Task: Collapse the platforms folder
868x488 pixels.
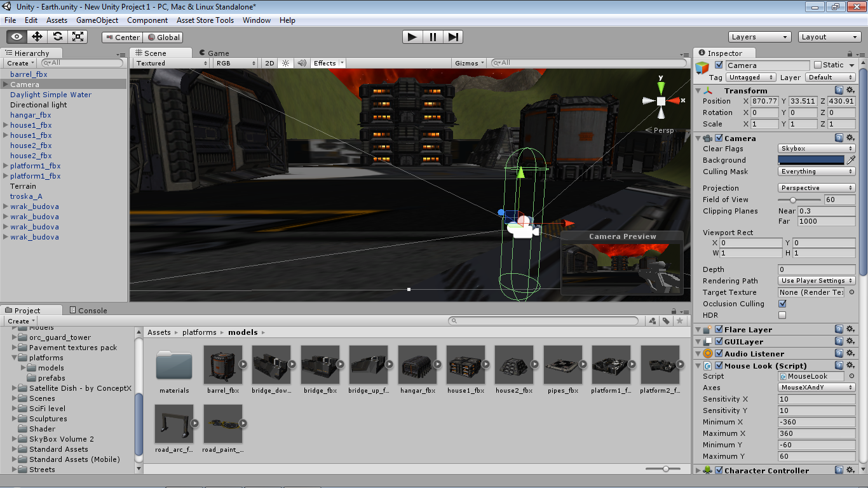Action: pyautogui.click(x=15, y=358)
